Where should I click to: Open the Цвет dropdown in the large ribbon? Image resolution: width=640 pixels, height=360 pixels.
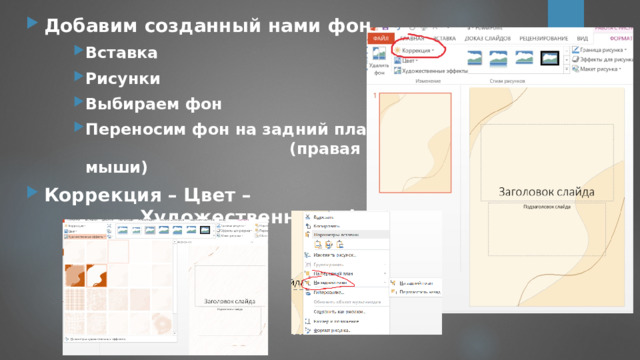click(x=406, y=60)
